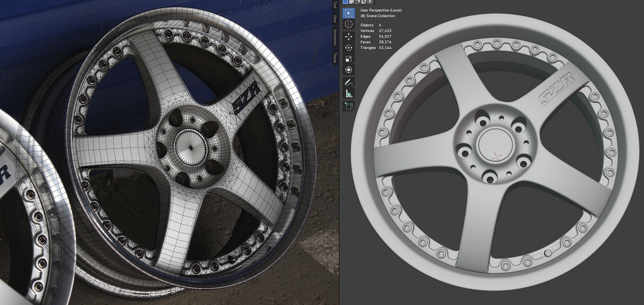Click the 3D cursor on the wheel hub
644x305 pixels.
497,157
